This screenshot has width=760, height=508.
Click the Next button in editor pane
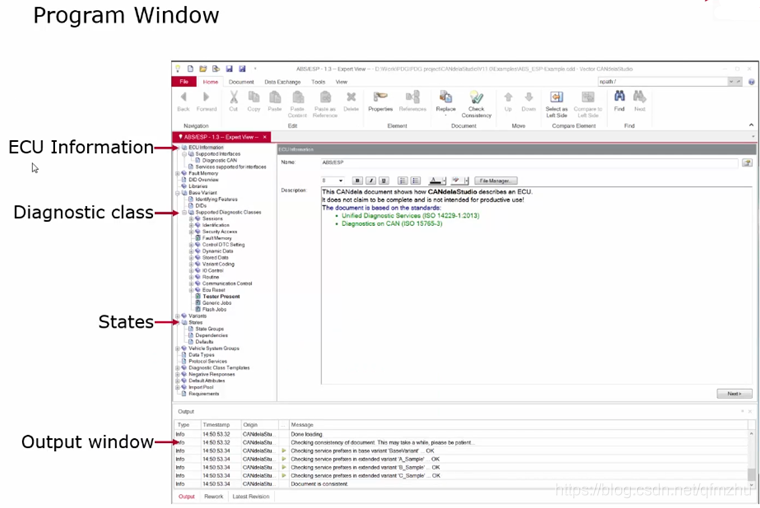click(734, 394)
